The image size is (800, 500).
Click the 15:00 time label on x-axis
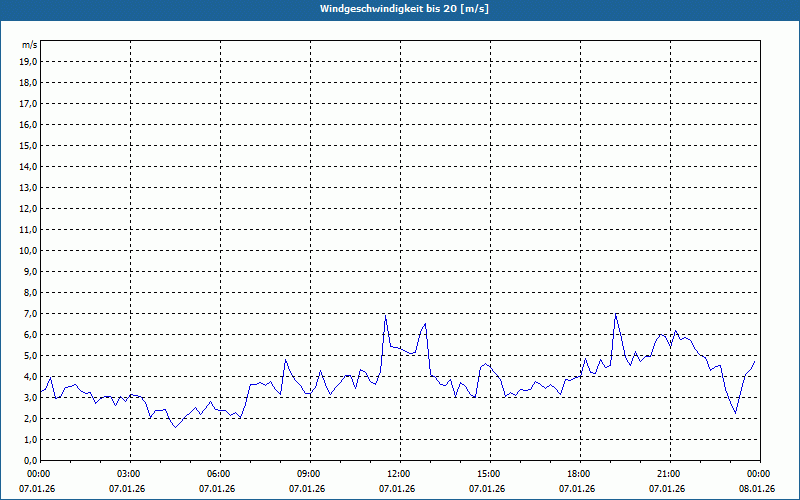[x=489, y=473]
